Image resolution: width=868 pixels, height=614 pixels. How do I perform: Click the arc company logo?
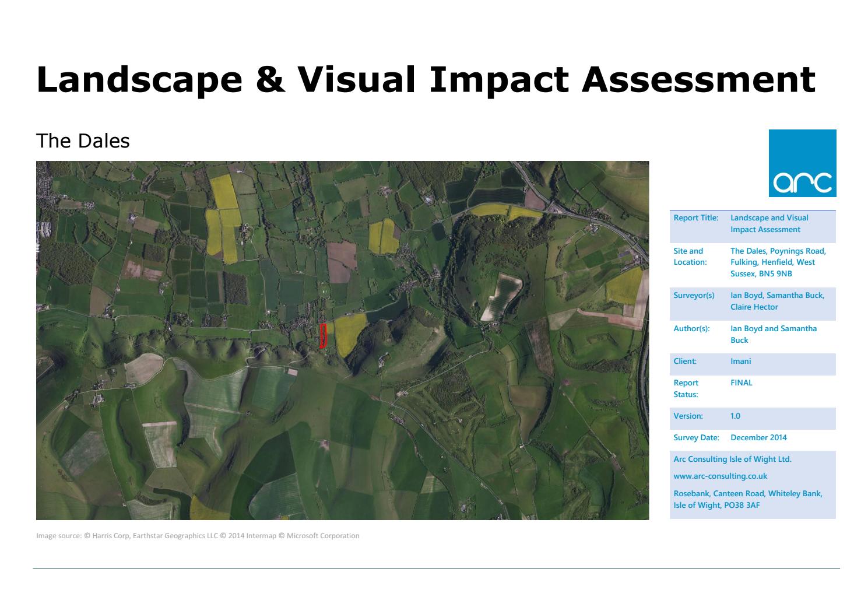(802, 162)
